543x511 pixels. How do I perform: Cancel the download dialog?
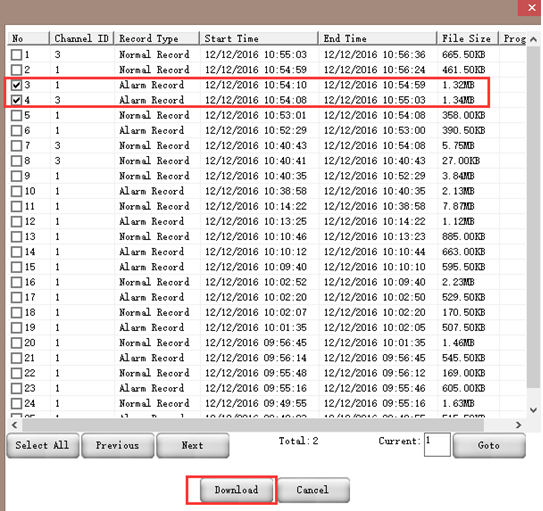[313, 490]
